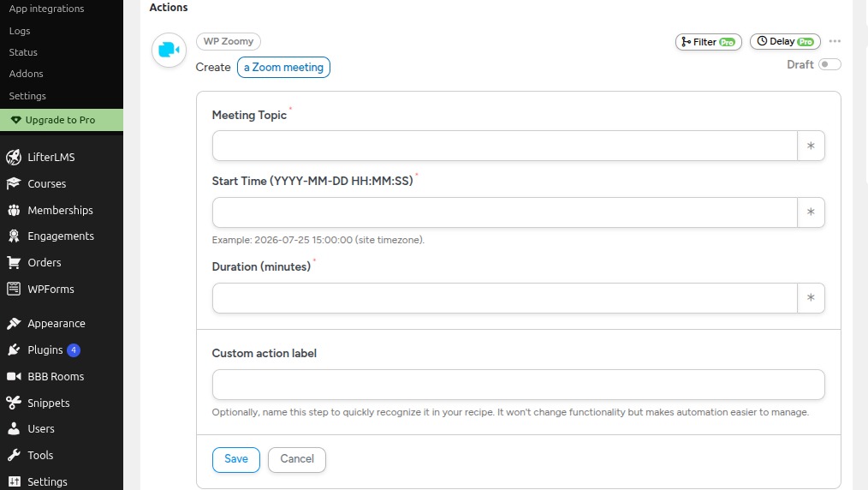Go to App integrations submenu
The width and height of the screenshot is (868, 490).
[46, 9]
